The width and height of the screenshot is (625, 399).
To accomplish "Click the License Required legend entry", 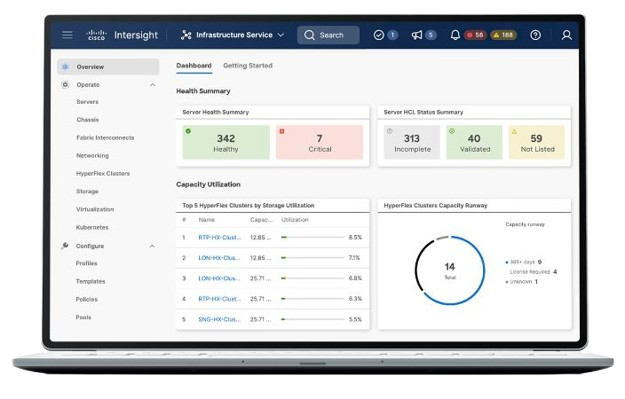I will click(533, 272).
